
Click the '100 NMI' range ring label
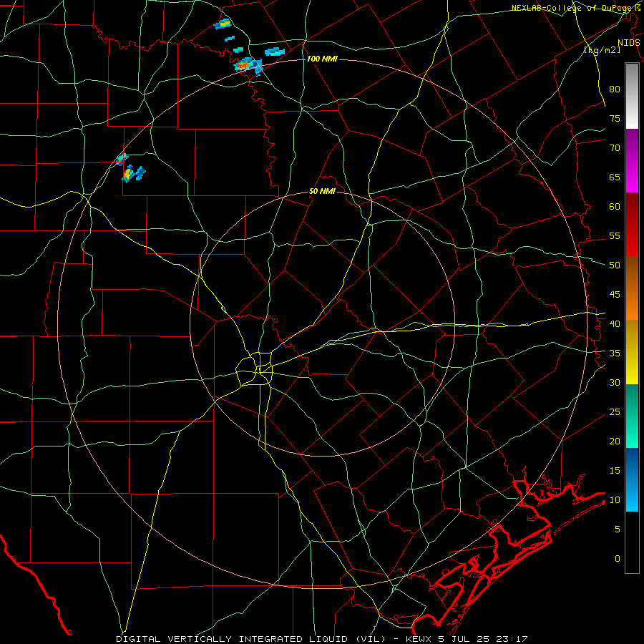322,59
